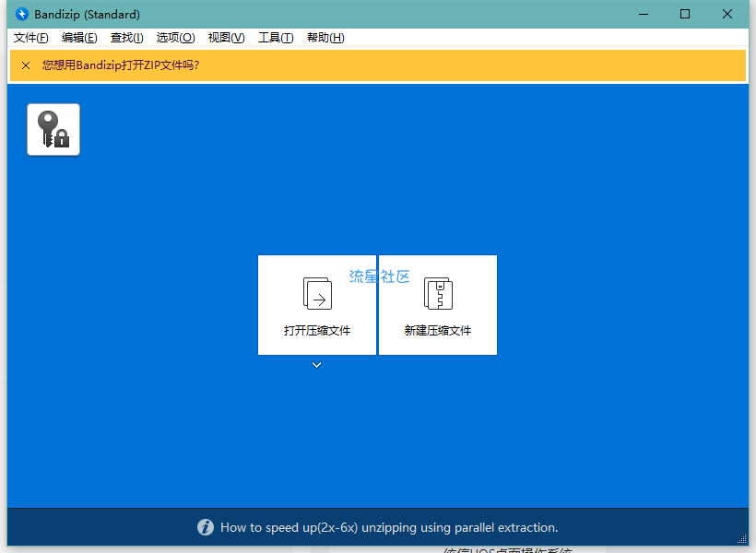Click the 您想用Bandizip打开ZIP文件吗? prompt
Image resolution: width=756 pixels, height=553 pixels.
pyautogui.click(x=121, y=65)
